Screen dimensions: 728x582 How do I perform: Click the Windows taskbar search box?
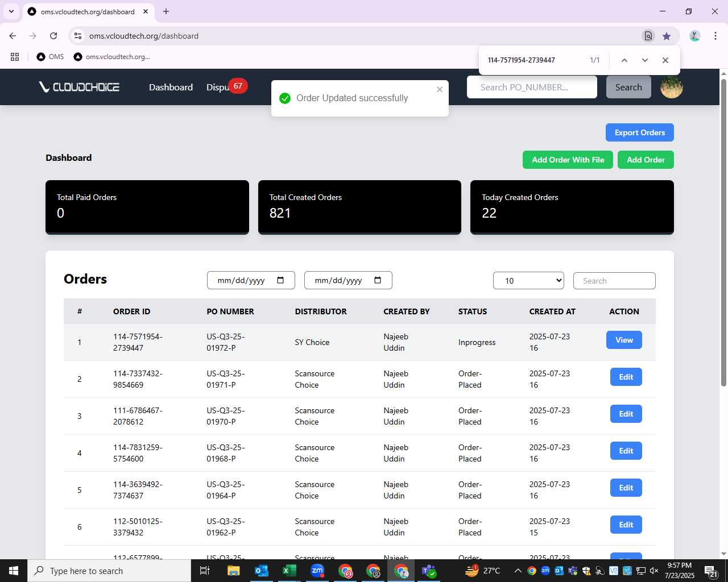pyautogui.click(x=109, y=571)
